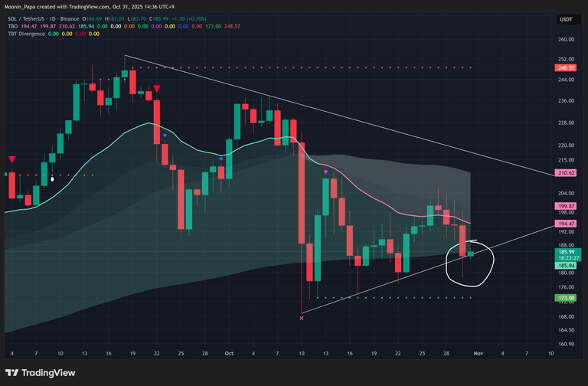Image resolution: width=588 pixels, height=386 pixels.
Task: Select the TBT Divergence indicator label
Action: (24, 34)
